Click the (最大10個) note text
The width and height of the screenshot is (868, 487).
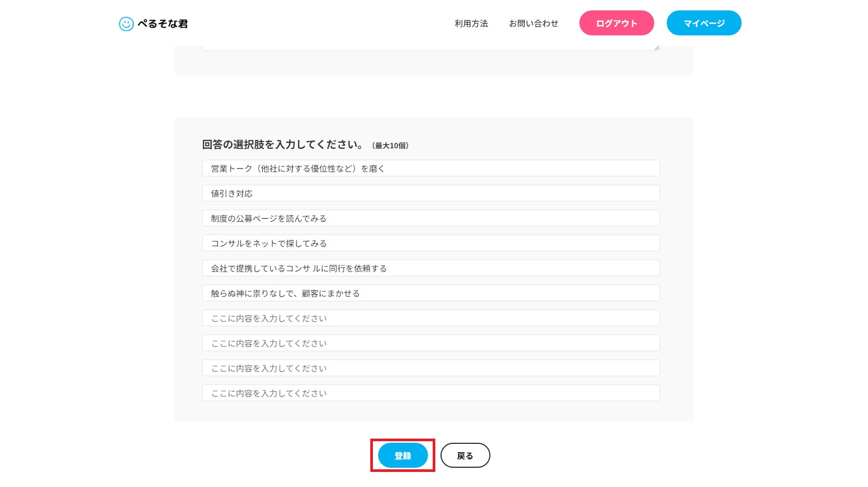point(391,146)
